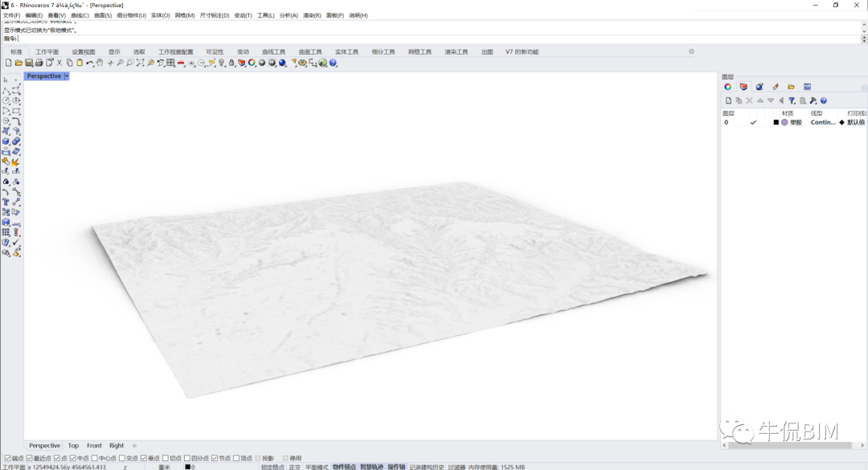Open the 曲面(S) menu
The height and width of the screenshot is (470, 868).
(x=103, y=15)
